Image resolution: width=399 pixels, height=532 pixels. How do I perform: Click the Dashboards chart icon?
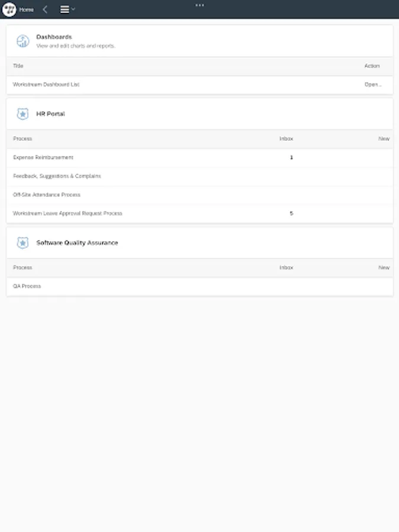[22, 41]
